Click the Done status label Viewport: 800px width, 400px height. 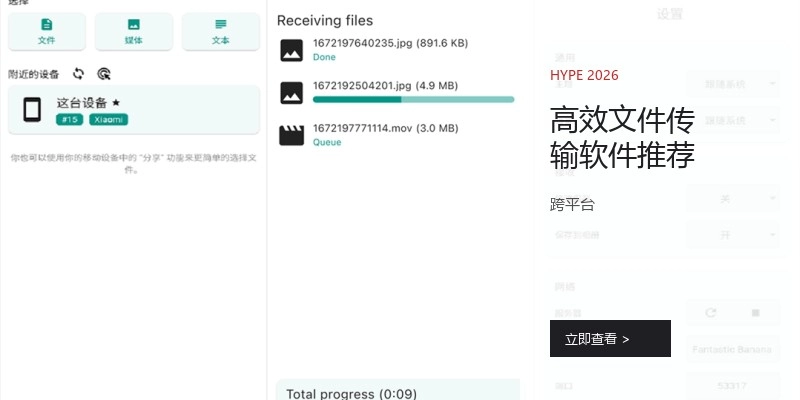[x=324, y=57]
